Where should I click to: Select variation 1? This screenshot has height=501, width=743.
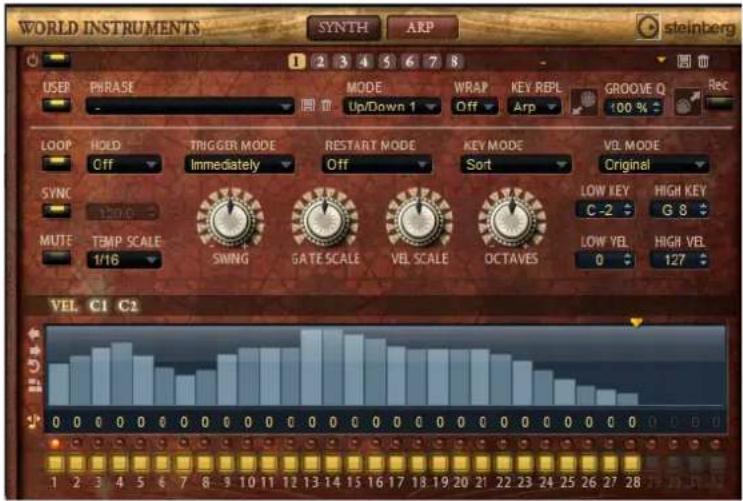click(x=296, y=61)
